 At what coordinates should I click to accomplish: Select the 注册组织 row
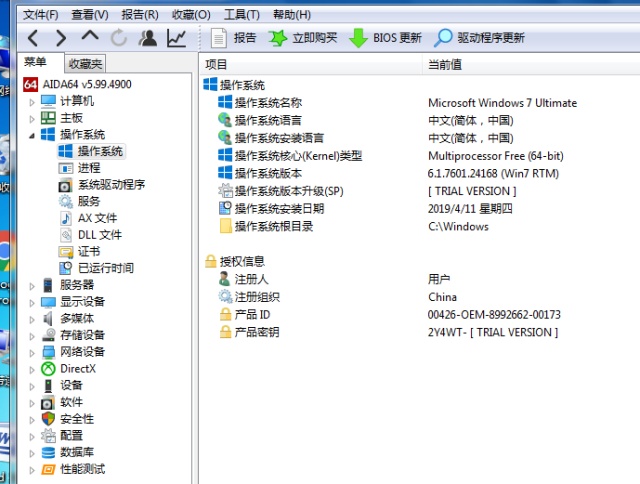(x=420, y=297)
